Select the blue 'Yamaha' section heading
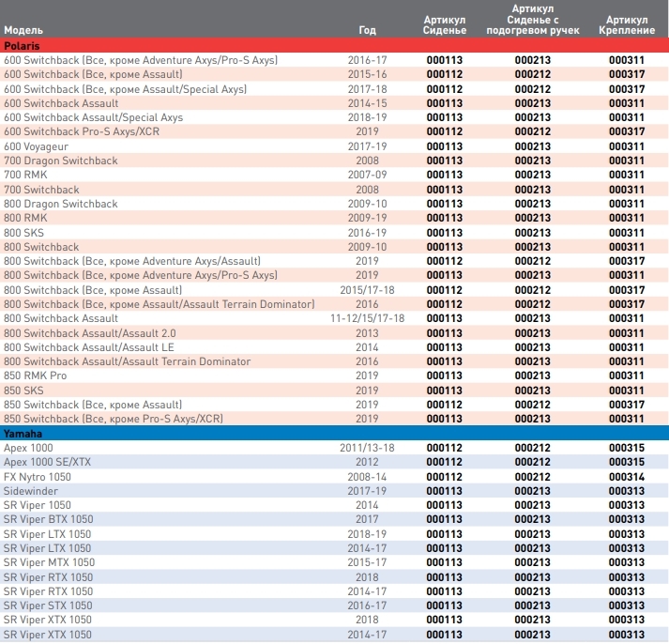This screenshot has height=644, width=669. tap(23, 434)
